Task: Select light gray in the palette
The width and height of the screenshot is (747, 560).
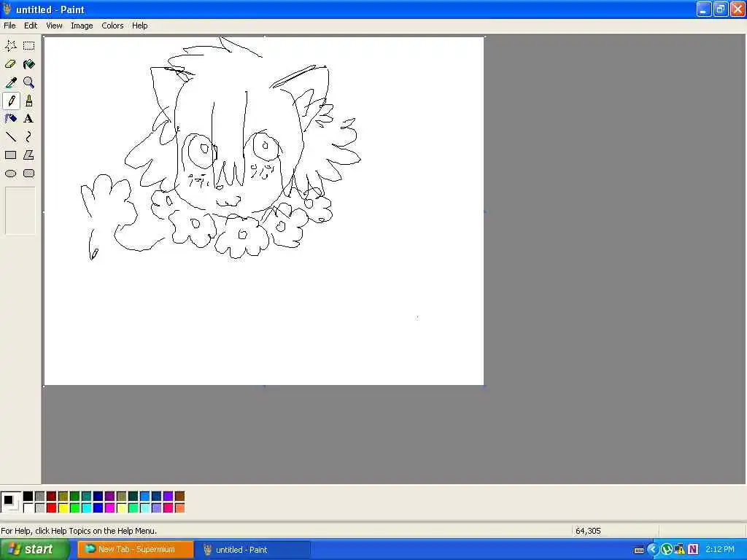Action: click(39, 508)
